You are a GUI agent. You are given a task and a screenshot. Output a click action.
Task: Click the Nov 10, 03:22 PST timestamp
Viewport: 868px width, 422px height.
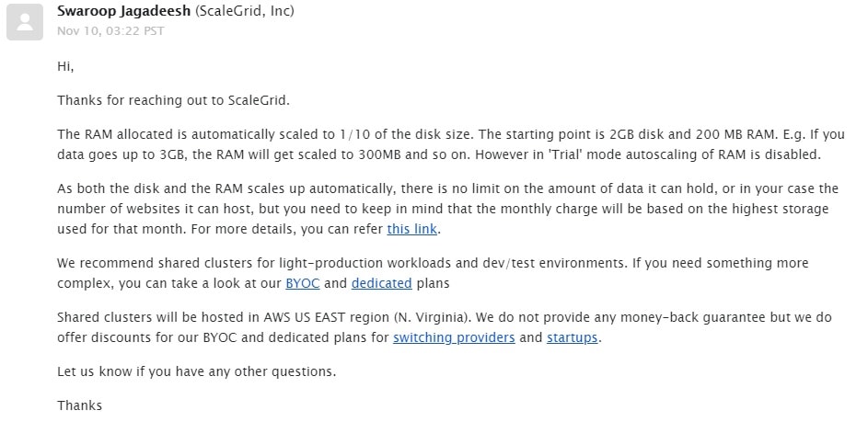tap(110, 31)
